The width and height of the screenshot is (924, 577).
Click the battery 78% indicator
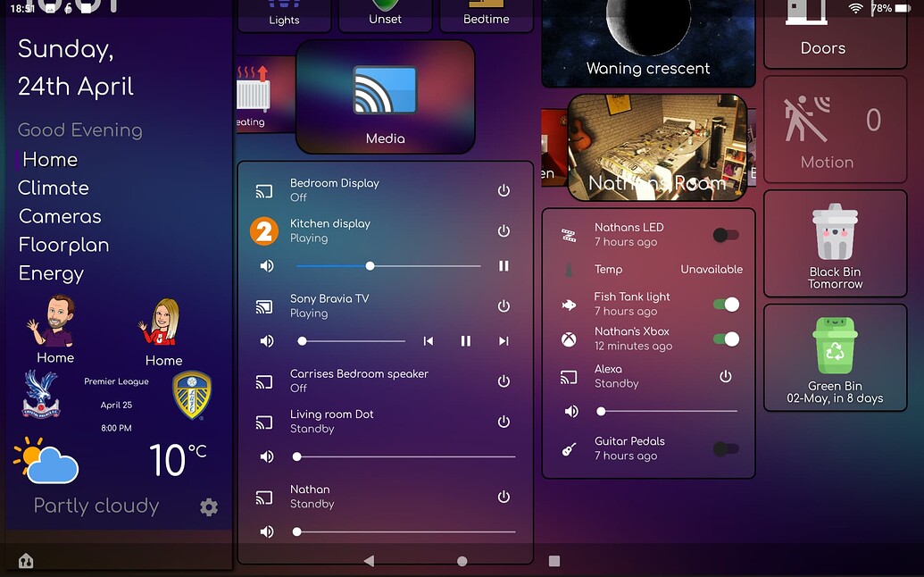[891, 8]
